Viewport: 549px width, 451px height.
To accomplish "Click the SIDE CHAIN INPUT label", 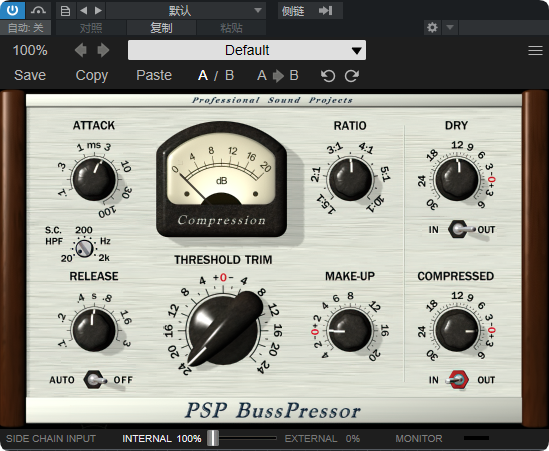I will [x=51, y=438].
